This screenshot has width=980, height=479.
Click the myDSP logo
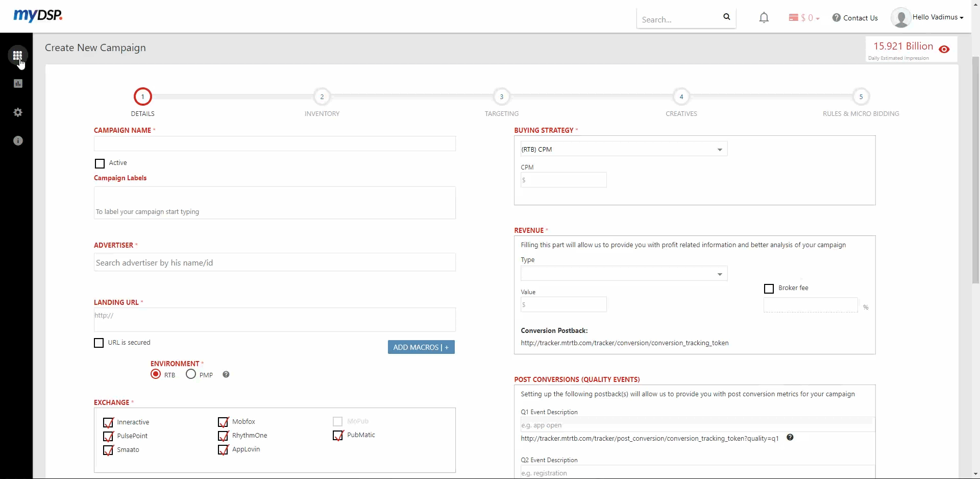[38, 16]
